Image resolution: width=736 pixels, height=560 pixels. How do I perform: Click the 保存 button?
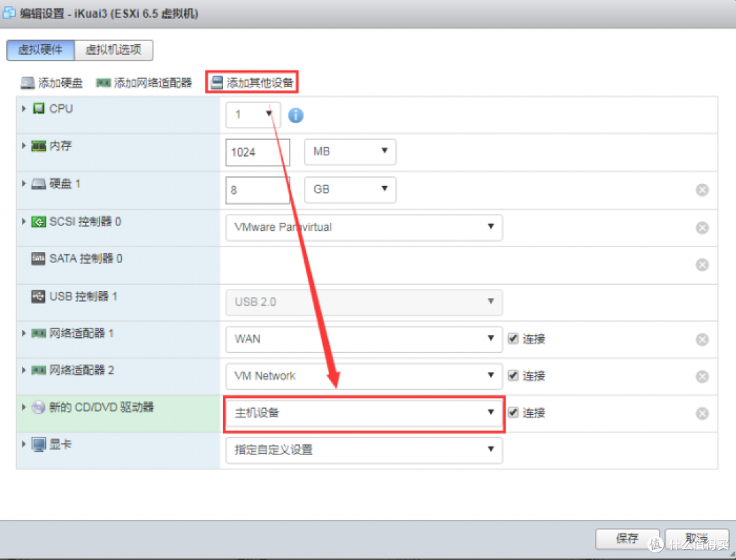click(627, 538)
